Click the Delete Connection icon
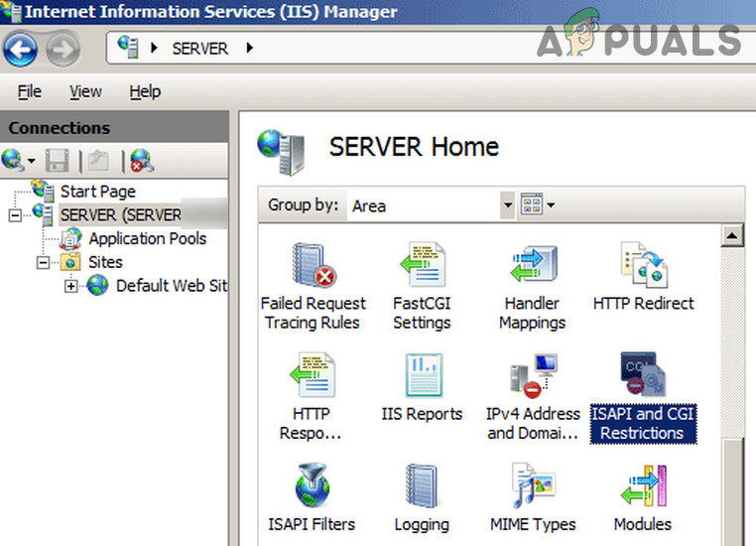Image resolution: width=756 pixels, height=546 pixels. [142, 161]
